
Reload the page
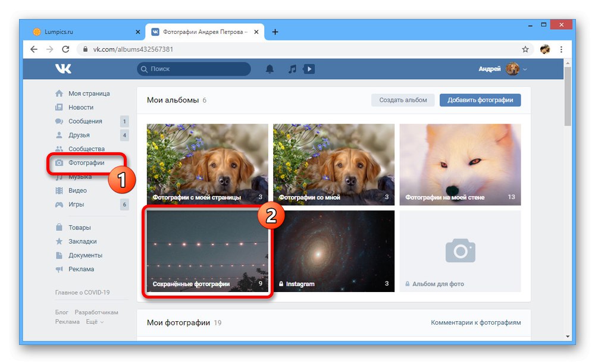point(65,49)
